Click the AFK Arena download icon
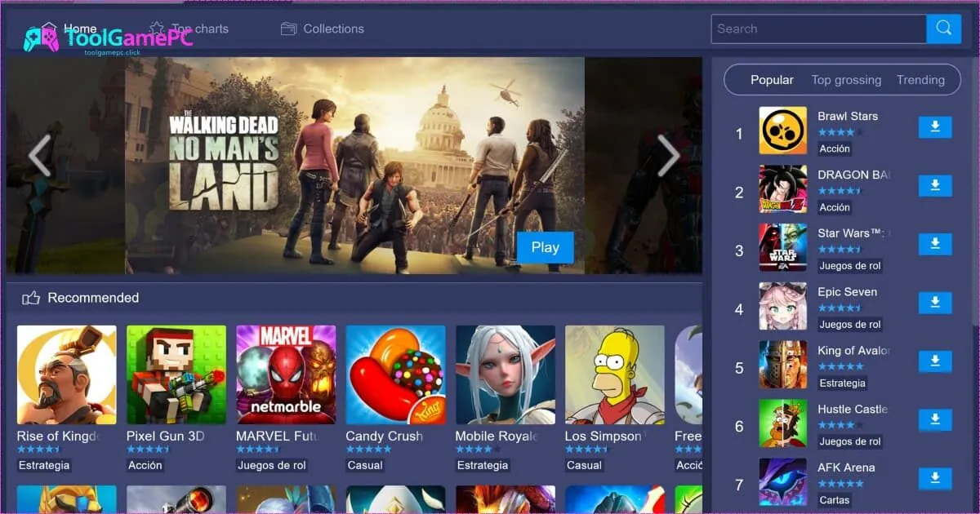Screen dimensions: 980x514 pyautogui.click(x=934, y=479)
